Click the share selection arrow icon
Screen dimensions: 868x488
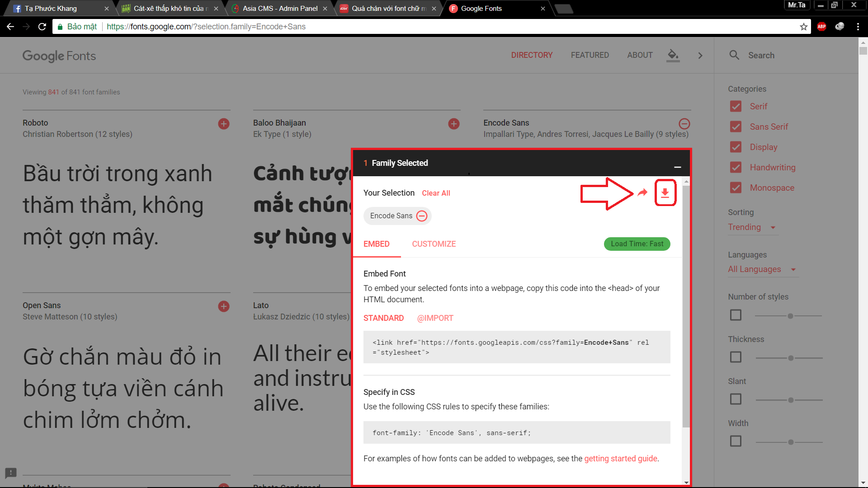[x=642, y=193]
